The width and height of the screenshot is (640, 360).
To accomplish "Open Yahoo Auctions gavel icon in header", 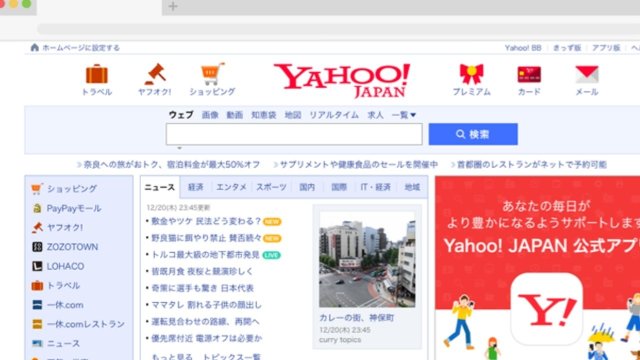I will 155,74.
